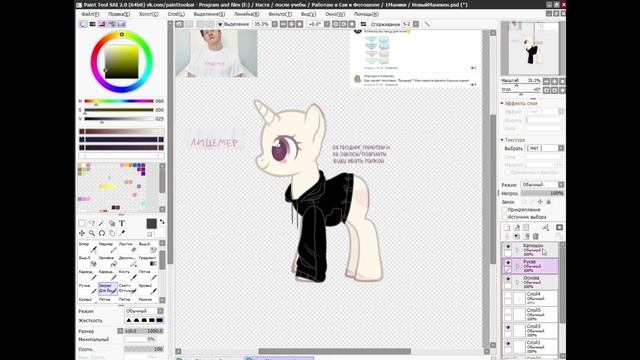Select the rectangular Selection tool
Viewport: 640px width, 360px height.
[82, 223]
